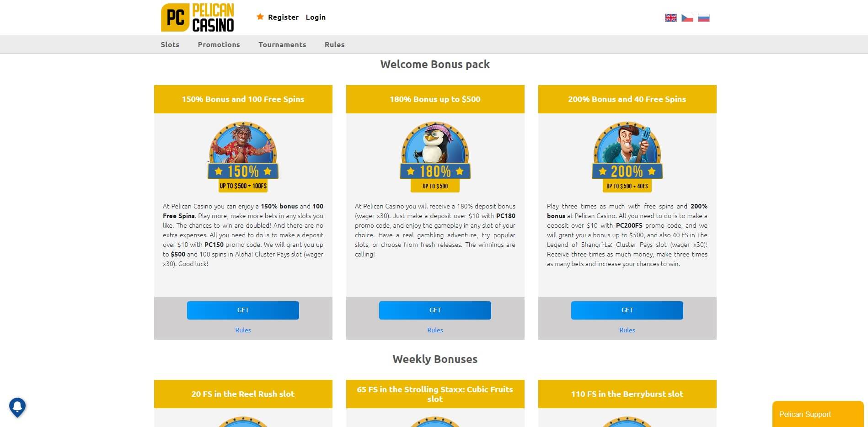Open the Register link
The image size is (868, 427).
[x=283, y=17]
